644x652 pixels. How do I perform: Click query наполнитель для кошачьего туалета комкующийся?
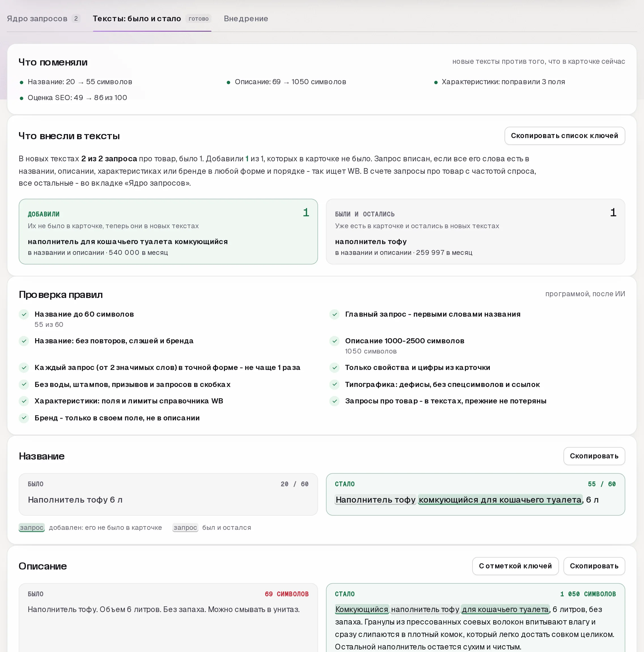(128, 242)
